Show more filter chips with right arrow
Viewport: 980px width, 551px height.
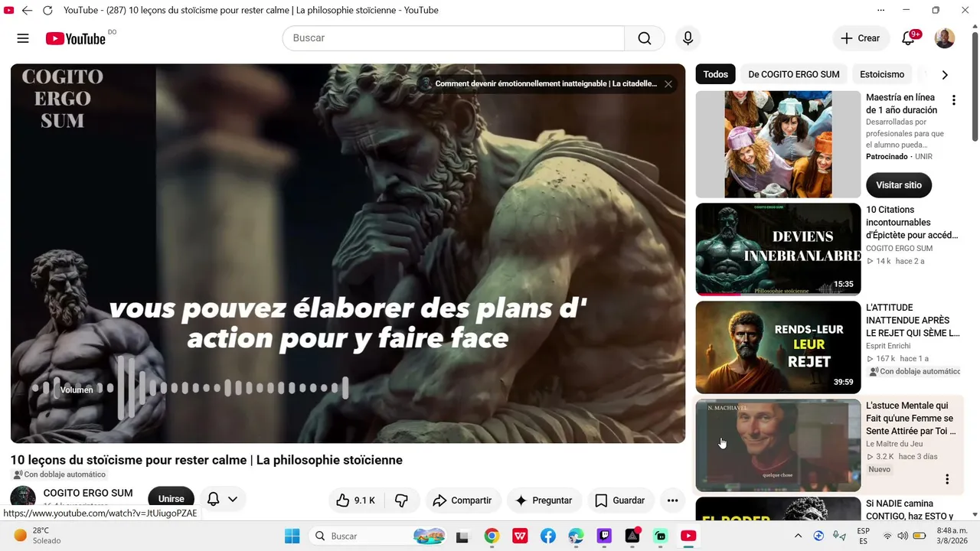pos(945,75)
